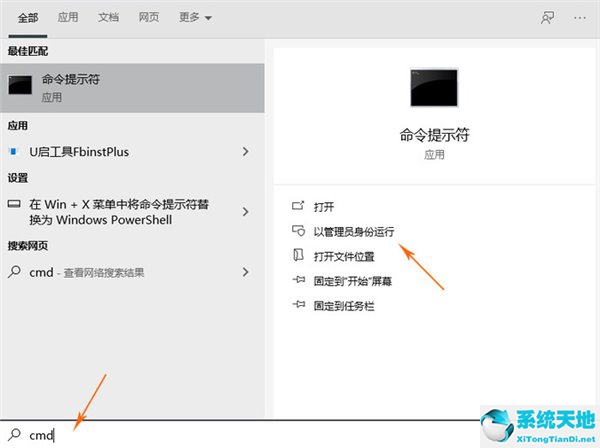Expand the 更多 dropdown

[195, 18]
